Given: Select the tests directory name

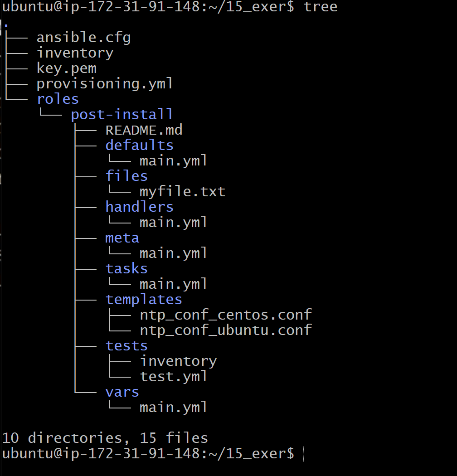Looking at the screenshot, I should pos(126,346).
